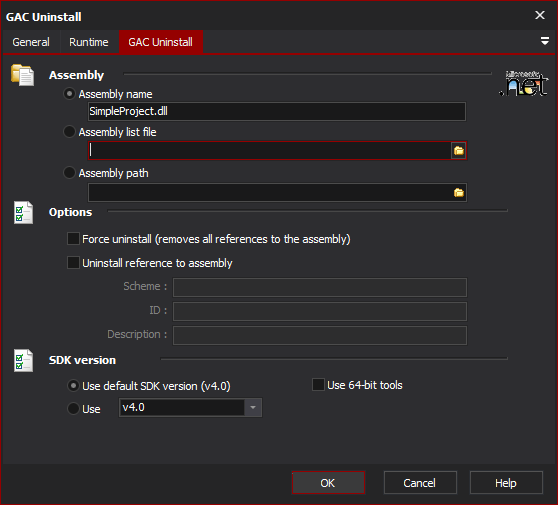Browse for Assembly list file folder icon
Screen dimensions: 558x505
pyautogui.click(x=458, y=151)
